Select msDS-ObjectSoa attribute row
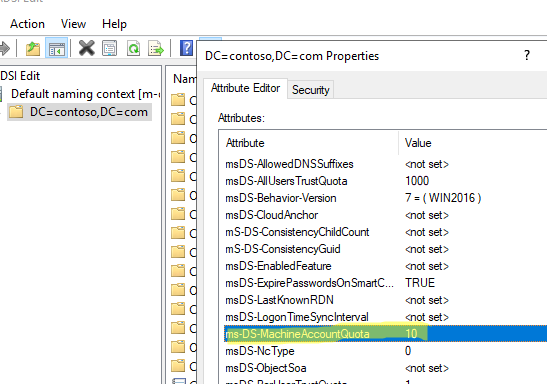 386,368
